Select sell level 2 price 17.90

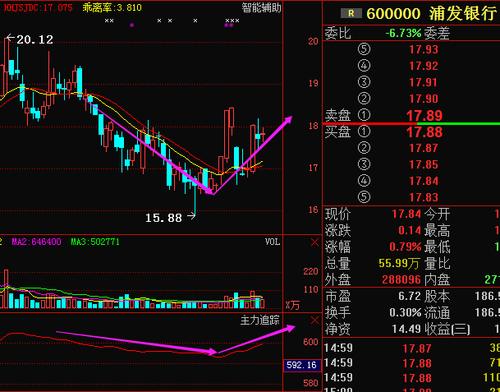(423, 99)
